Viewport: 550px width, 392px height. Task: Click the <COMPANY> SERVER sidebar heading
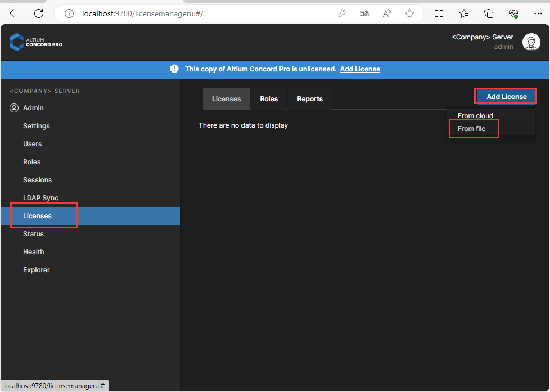pos(45,91)
